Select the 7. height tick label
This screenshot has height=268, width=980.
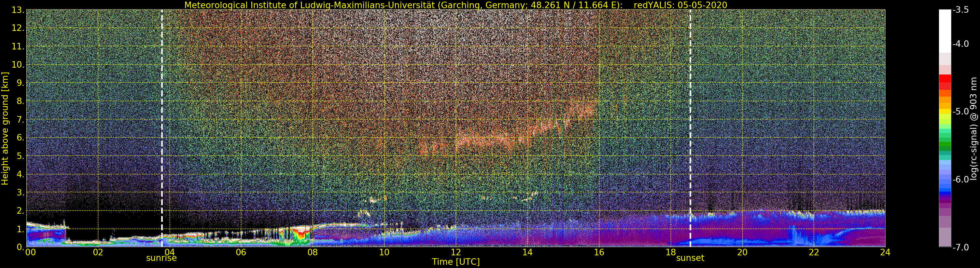(x=21, y=119)
